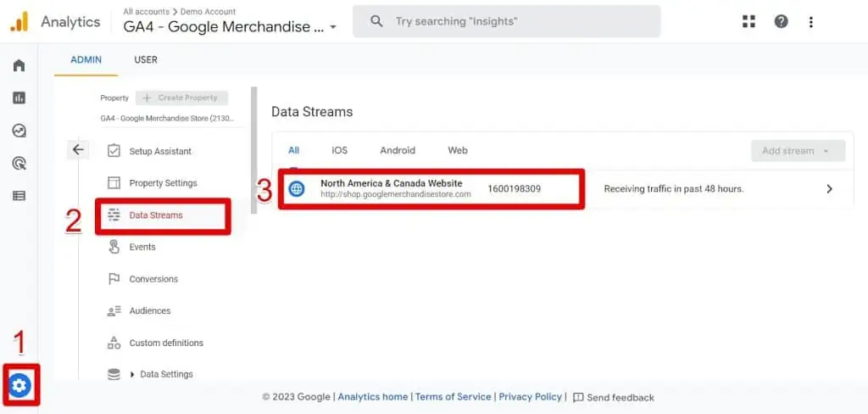The width and height of the screenshot is (868, 414).
Task: Select the All streams tab
Action: [294, 150]
